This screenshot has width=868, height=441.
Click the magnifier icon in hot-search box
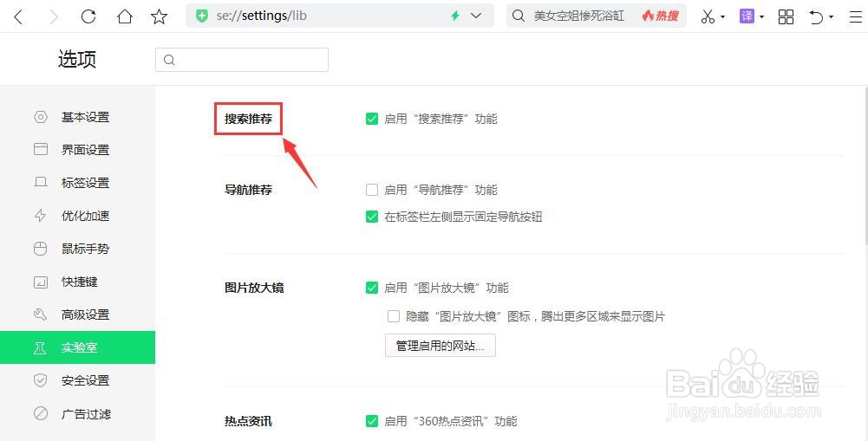(x=519, y=16)
